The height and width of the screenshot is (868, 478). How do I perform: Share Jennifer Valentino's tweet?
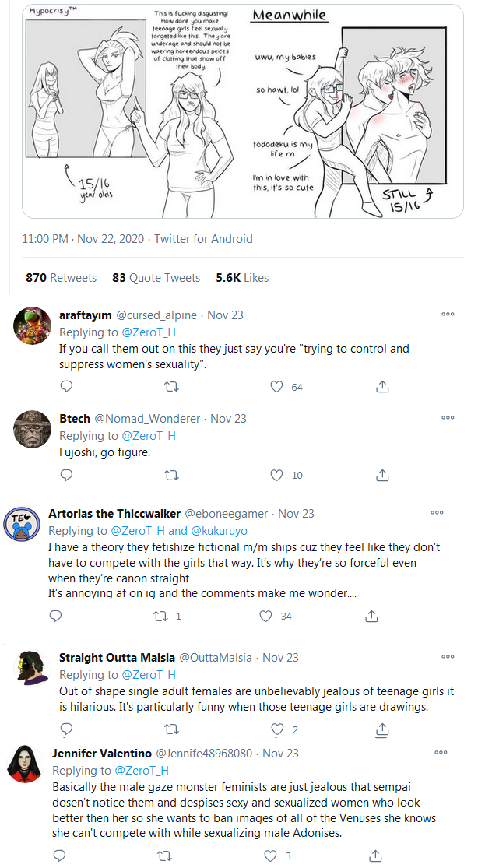[x=375, y=856]
